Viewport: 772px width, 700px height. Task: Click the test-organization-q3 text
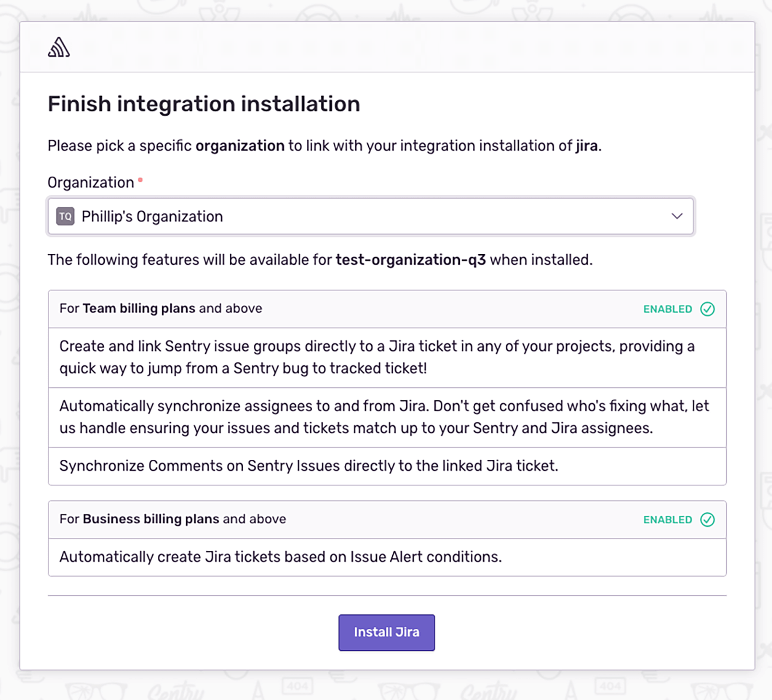tap(412, 260)
